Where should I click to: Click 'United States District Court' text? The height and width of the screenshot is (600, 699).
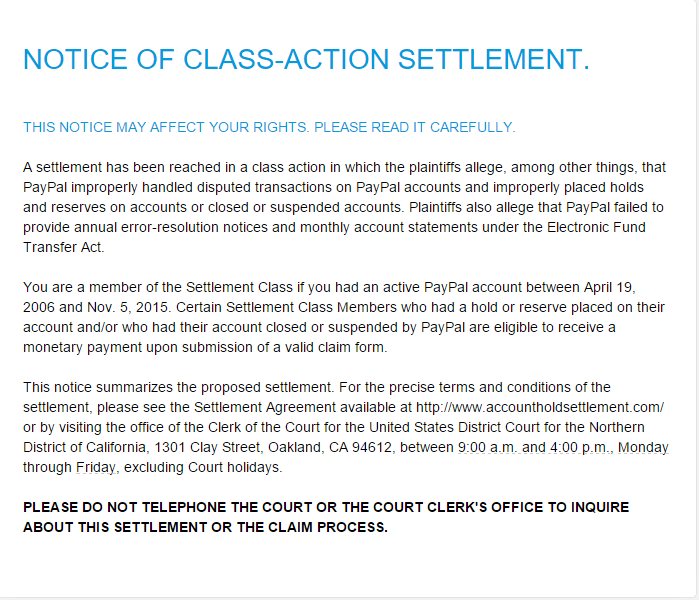(454, 427)
